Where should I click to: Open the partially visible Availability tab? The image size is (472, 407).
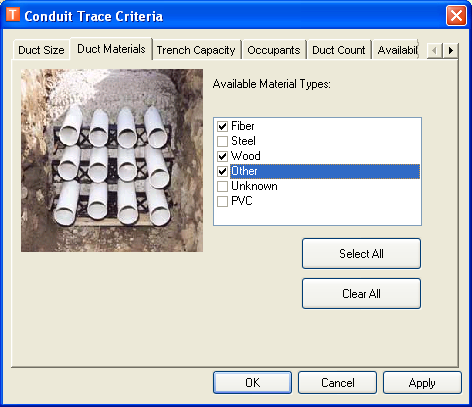[397, 50]
